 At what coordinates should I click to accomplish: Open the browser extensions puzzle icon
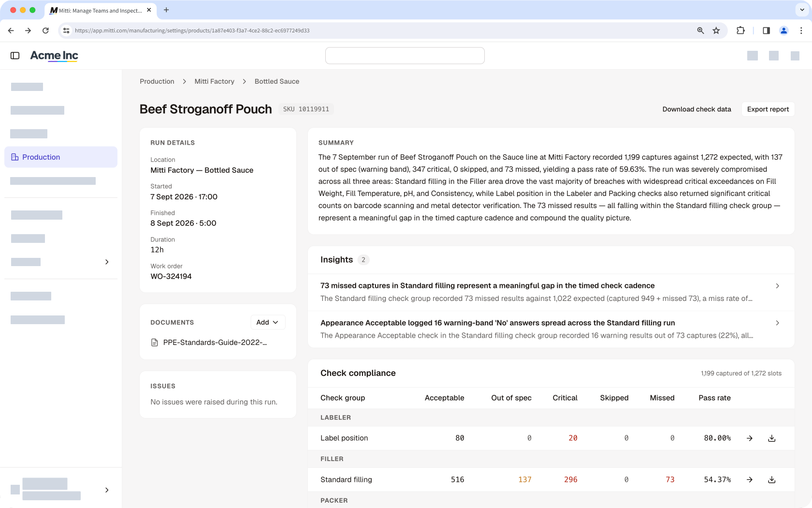[740, 30]
